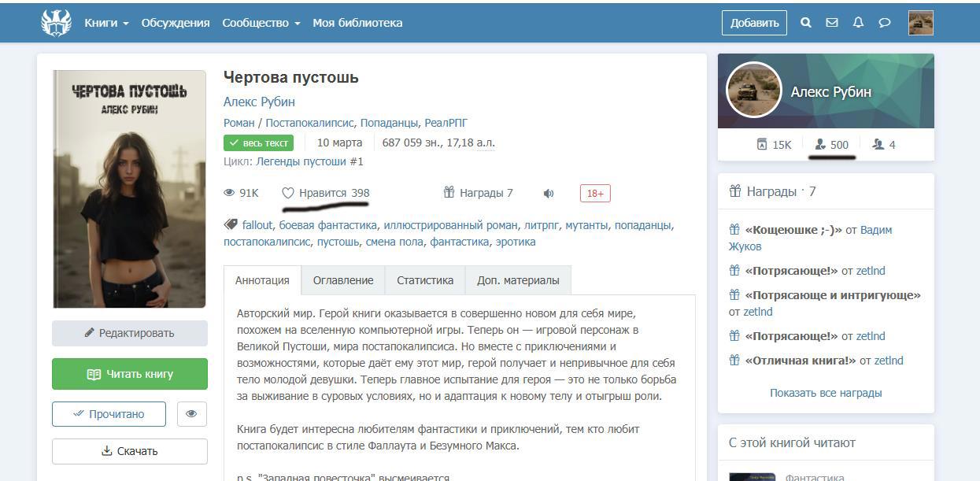This screenshot has height=481, width=980.
Task: Click the author avatar in sidebar card
Action: click(x=753, y=90)
